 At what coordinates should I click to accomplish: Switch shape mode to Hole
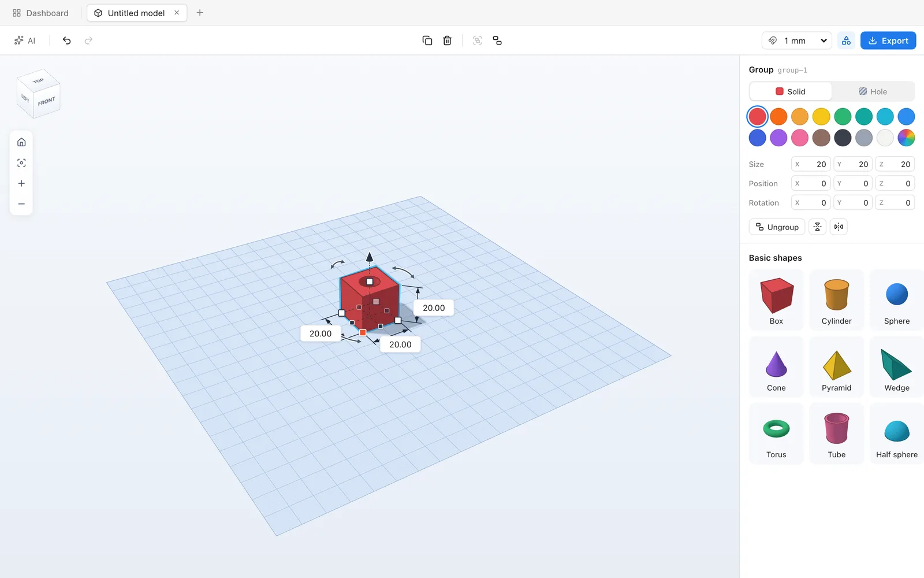tap(873, 91)
